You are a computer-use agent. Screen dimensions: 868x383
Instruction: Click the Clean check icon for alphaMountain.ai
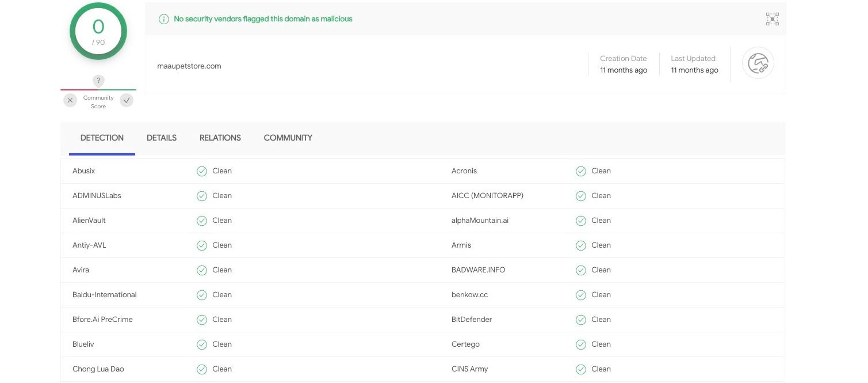[581, 221]
